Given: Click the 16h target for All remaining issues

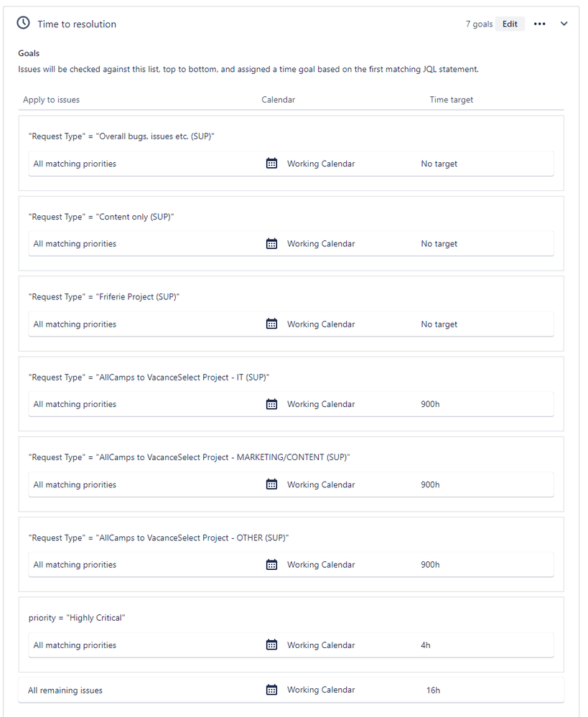Looking at the screenshot, I should tap(434, 689).
